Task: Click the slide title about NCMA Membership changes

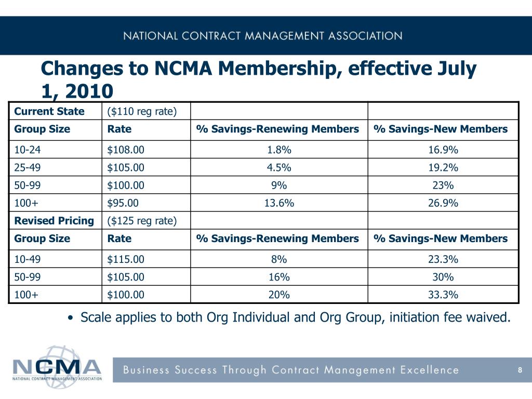Action: tap(259, 79)
